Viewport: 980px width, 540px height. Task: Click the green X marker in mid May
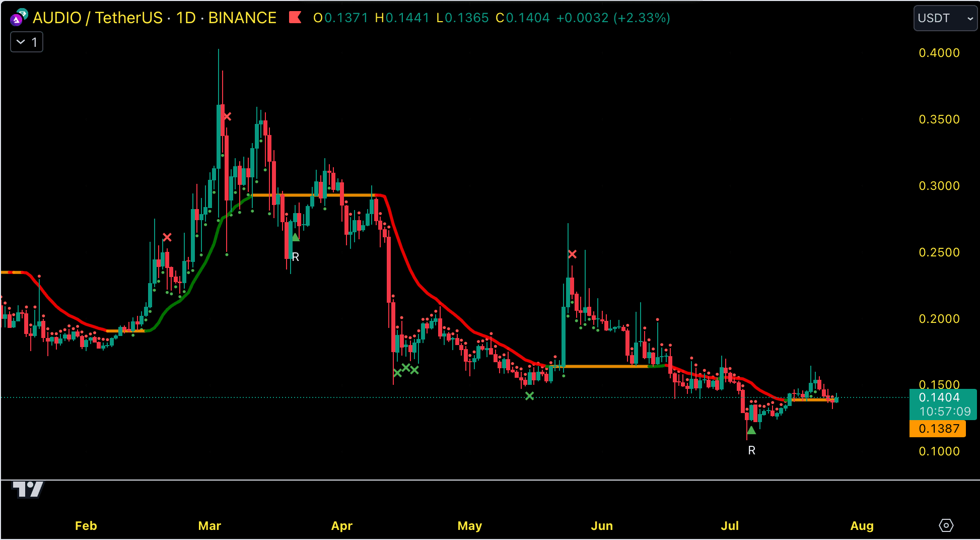[x=529, y=396]
